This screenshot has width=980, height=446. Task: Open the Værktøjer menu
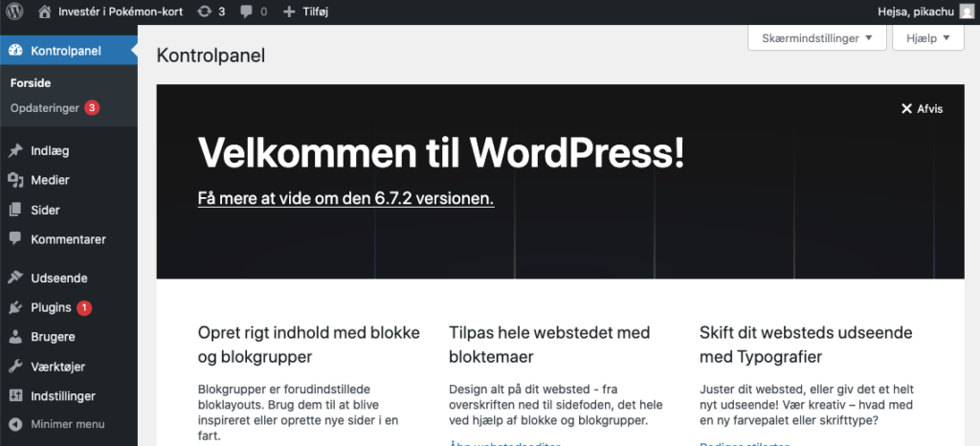tap(69, 367)
